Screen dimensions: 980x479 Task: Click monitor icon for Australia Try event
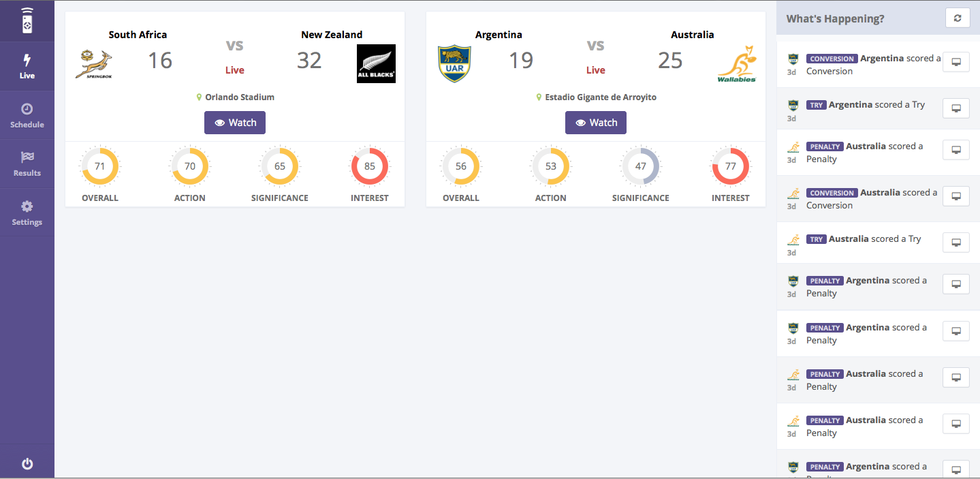click(955, 243)
